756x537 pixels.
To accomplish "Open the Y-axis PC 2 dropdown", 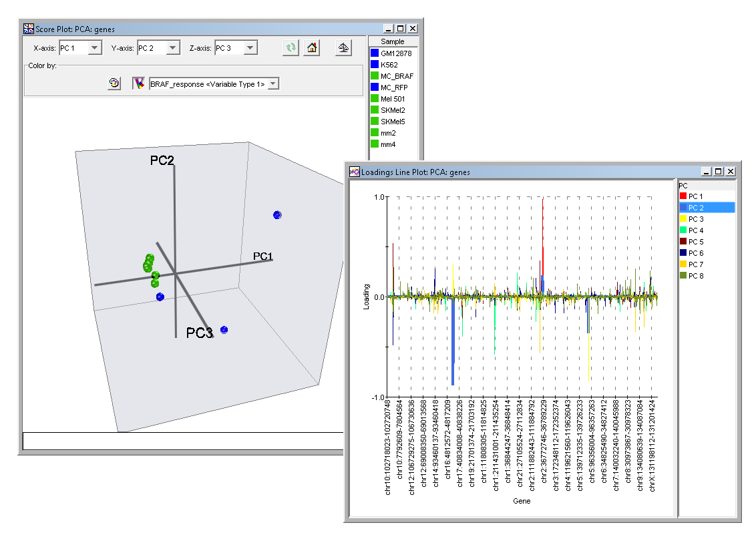I will 172,48.
